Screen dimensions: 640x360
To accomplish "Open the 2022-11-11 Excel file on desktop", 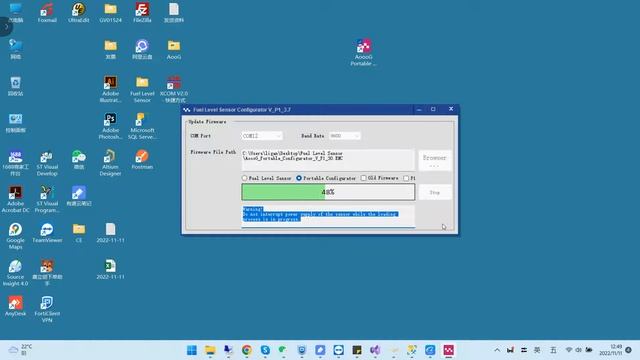I will click(x=110, y=269).
